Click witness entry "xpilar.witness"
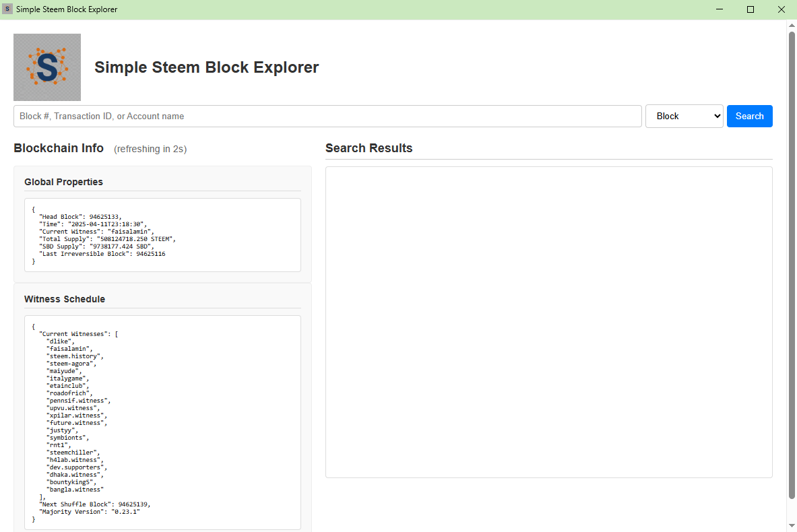797x532 pixels. tap(77, 415)
